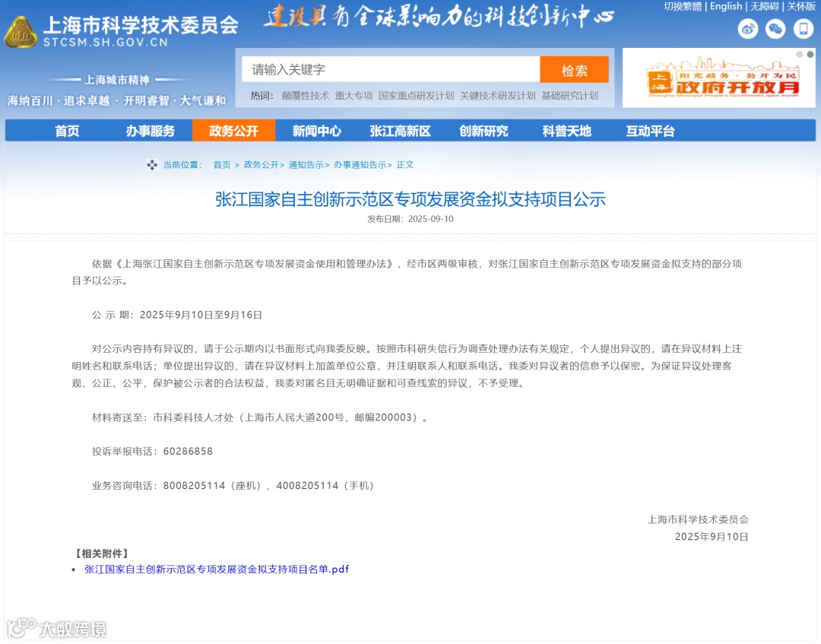This screenshot has width=821, height=644.
Task: Go to 办事通知告示 in breadcrumb
Action: [x=360, y=165]
